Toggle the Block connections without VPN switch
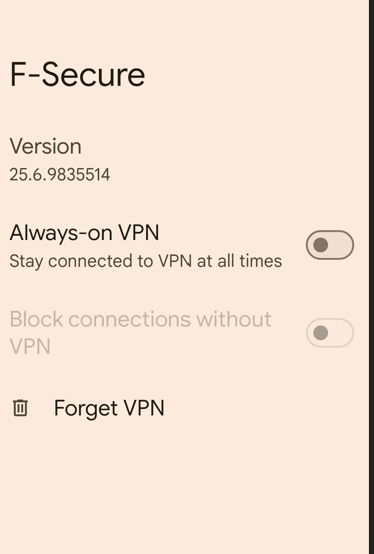 330,332
